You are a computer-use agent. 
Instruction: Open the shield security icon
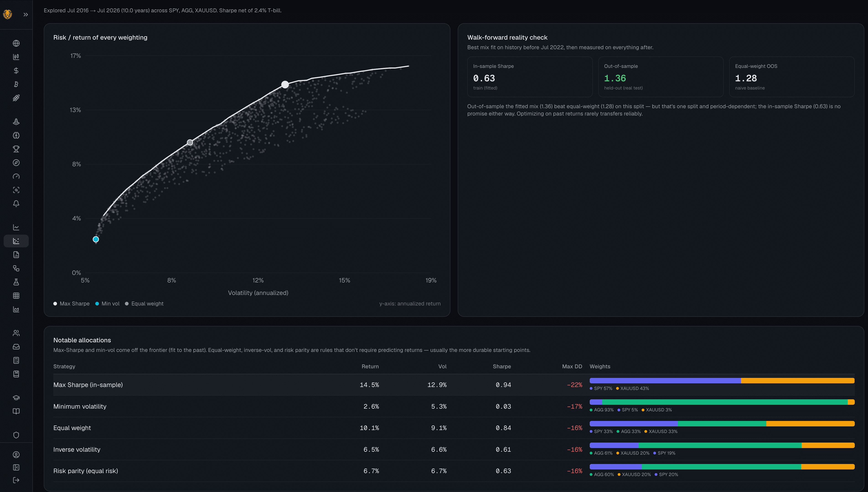tap(16, 435)
